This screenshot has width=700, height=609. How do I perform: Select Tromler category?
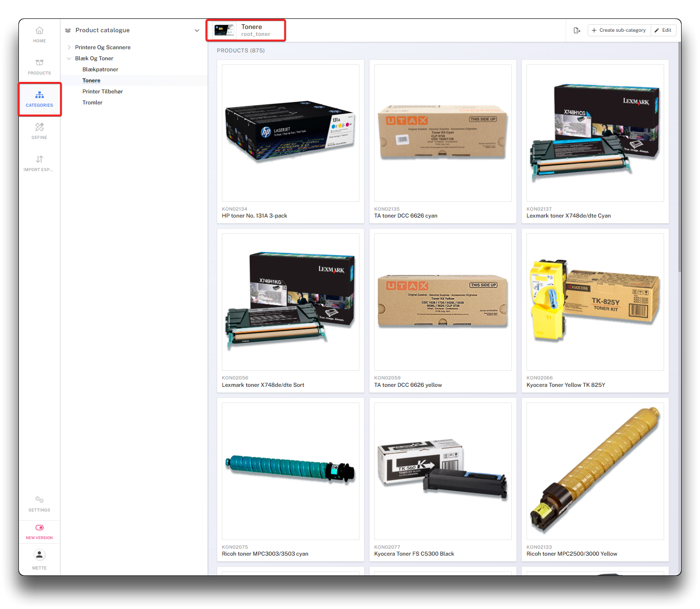93,103
